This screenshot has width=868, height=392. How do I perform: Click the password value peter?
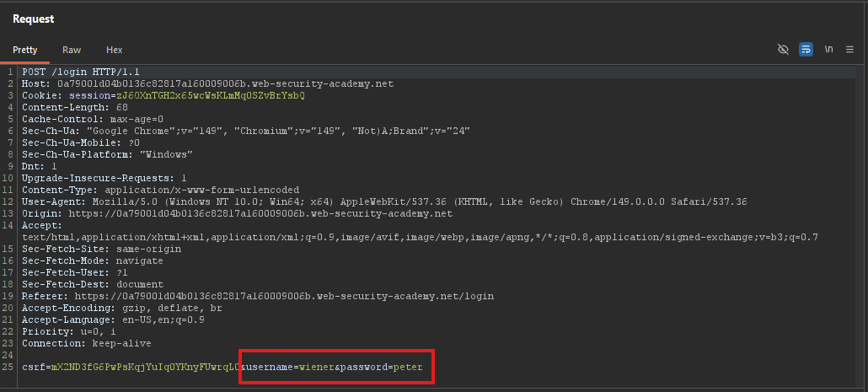pos(407,367)
